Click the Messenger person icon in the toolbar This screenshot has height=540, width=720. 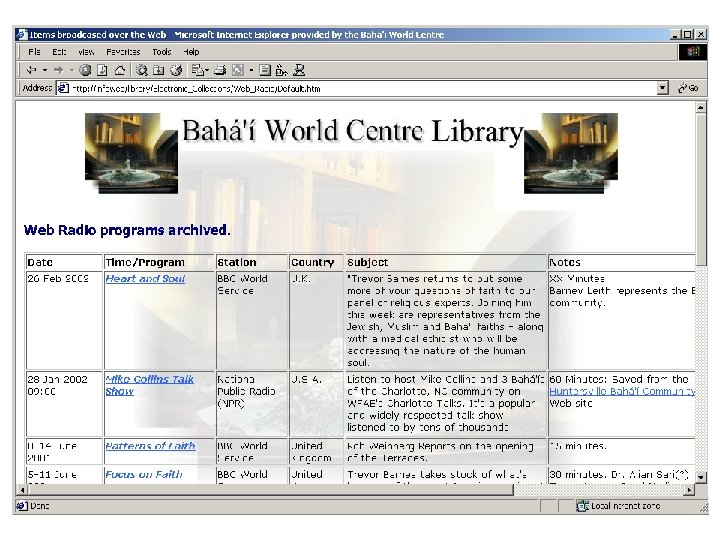coord(299,70)
